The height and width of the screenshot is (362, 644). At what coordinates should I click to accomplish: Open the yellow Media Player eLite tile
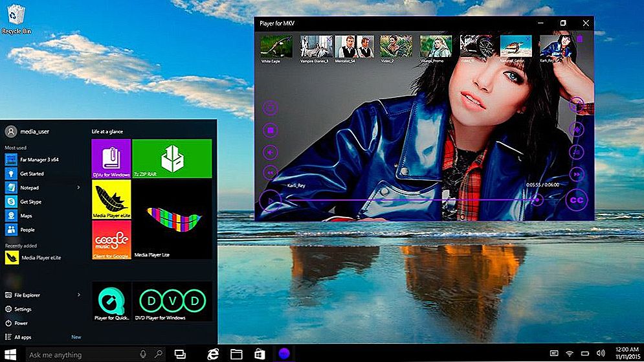[111, 199]
